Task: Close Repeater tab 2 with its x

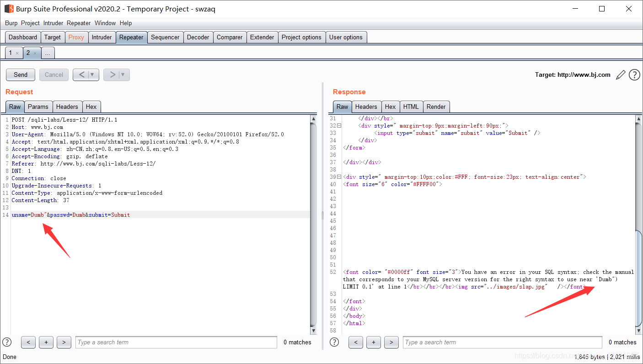Action: [x=35, y=53]
